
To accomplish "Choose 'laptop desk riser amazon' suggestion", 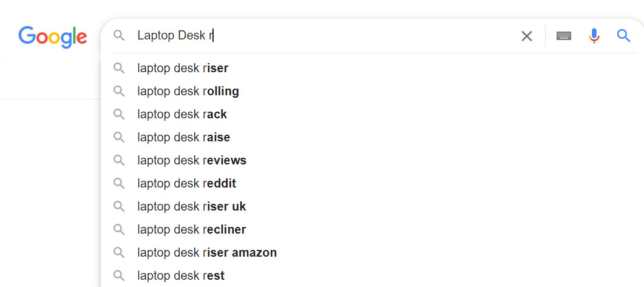I will [207, 252].
